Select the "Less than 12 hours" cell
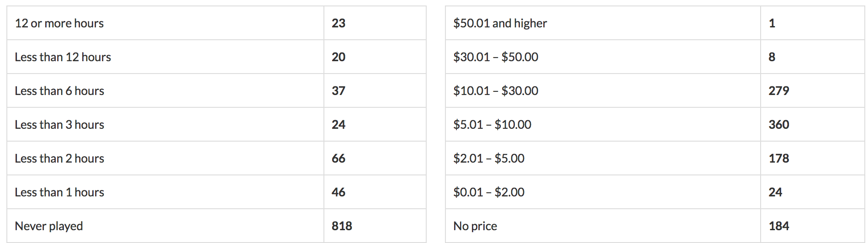 pos(63,57)
